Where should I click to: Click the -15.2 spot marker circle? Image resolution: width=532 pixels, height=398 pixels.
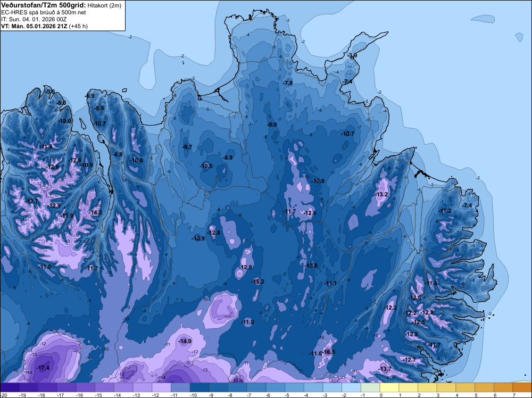tap(257, 282)
